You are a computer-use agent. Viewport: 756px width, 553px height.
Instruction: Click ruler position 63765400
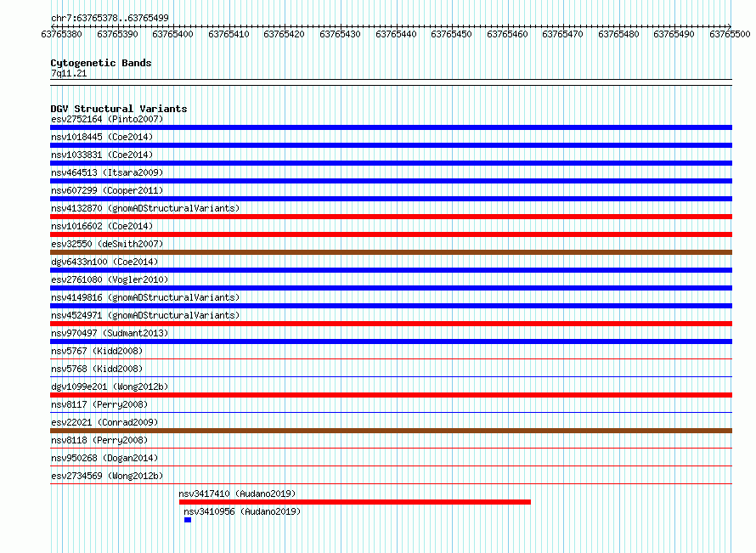pos(172,34)
